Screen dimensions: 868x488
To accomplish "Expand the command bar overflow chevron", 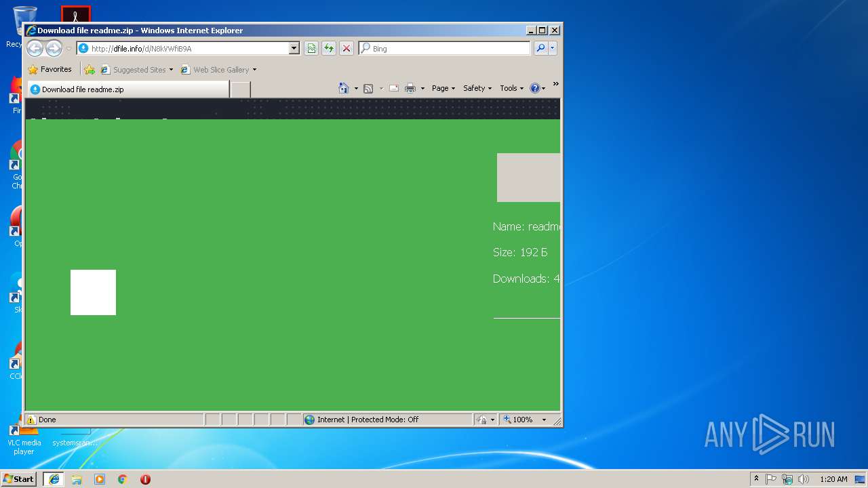I will 555,85.
